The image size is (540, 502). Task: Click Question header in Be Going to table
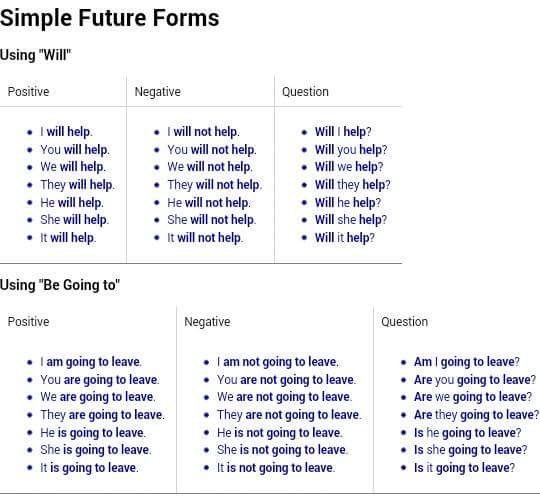404,322
